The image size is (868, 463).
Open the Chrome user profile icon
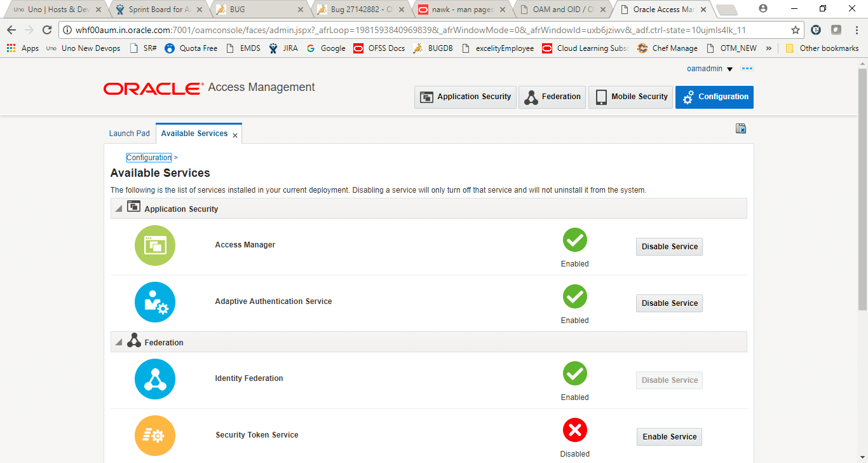tap(763, 9)
